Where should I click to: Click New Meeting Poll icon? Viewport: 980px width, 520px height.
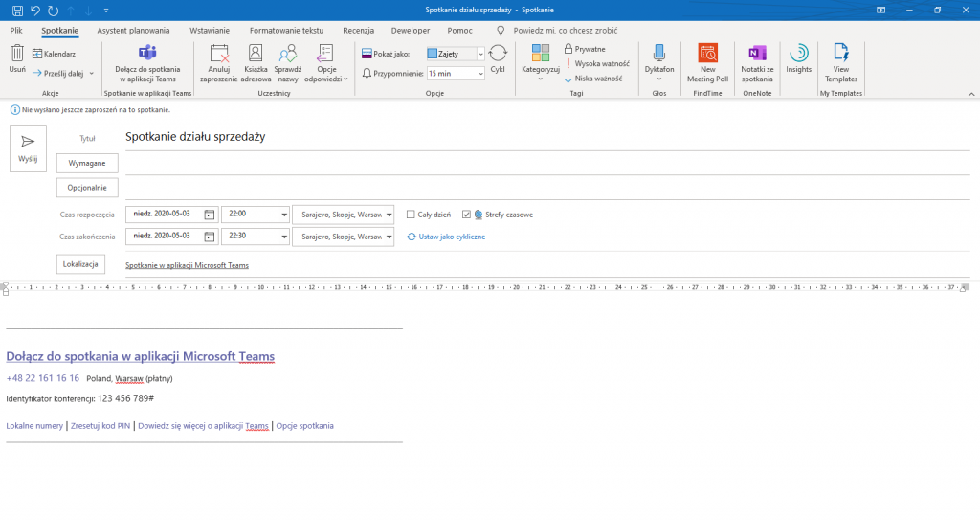point(707,54)
